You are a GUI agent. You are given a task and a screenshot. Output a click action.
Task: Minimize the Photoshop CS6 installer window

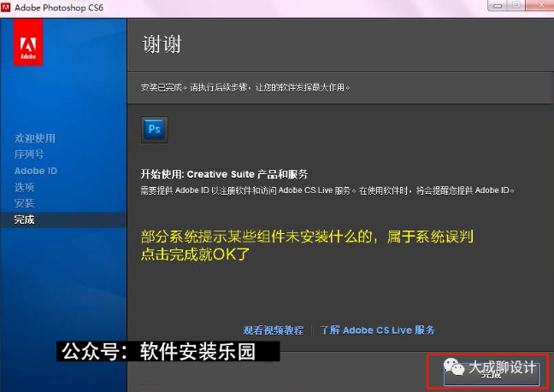pos(496,6)
